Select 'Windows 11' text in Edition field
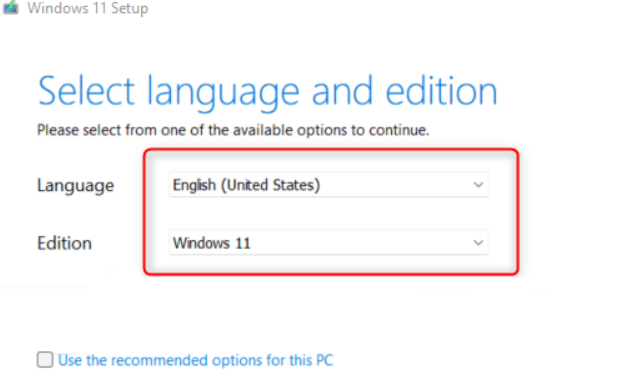621x387 pixels. click(x=211, y=243)
